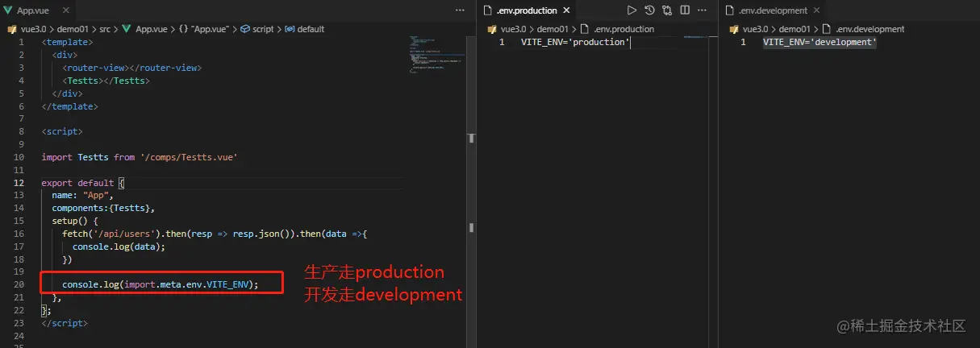This screenshot has height=348, width=980.
Task: Click the export default line
Action: (x=83, y=184)
